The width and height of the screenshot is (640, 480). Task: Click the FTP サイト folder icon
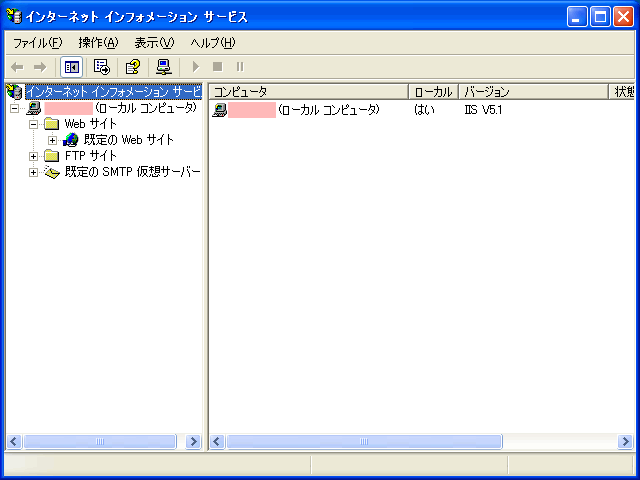coord(52,156)
